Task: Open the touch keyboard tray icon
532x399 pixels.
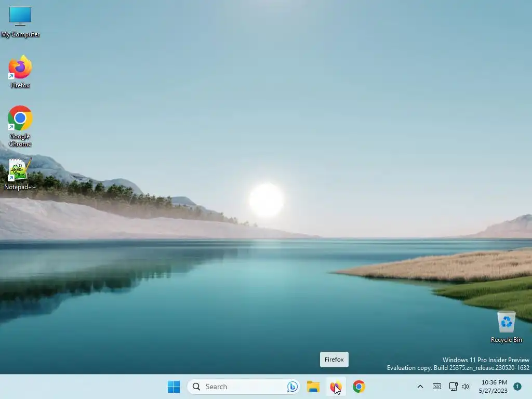Action: pyautogui.click(x=436, y=387)
